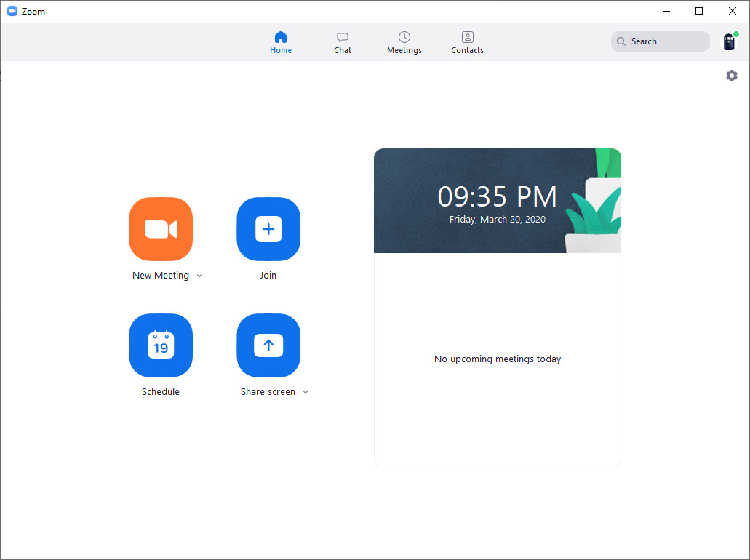750x560 pixels.
Task: Expand the Share screen dropdown arrow
Action: pyautogui.click(x=306, y=393)
